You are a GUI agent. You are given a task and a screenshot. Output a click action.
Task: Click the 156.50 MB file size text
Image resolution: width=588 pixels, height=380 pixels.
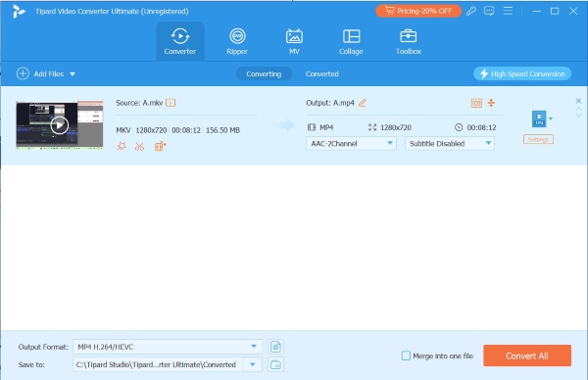222,130
